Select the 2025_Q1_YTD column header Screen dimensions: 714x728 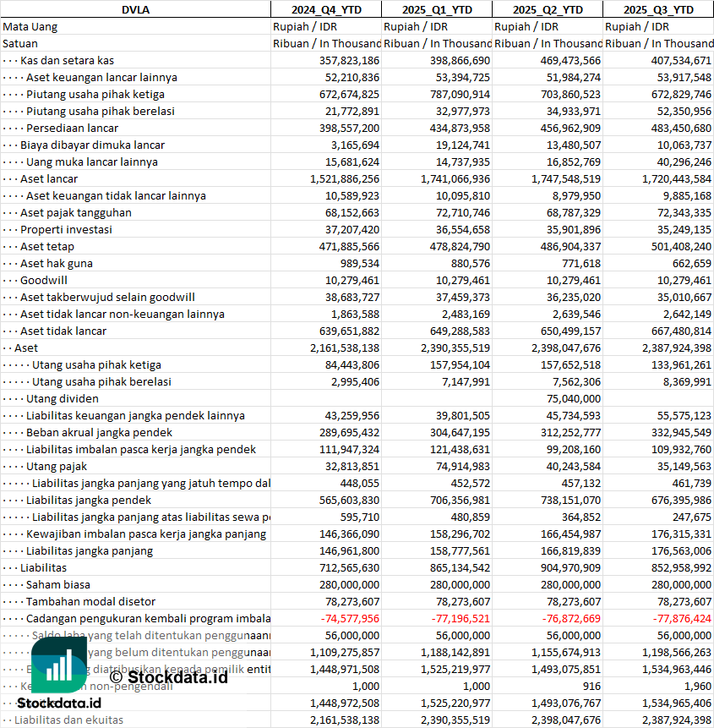tap(437, 10)
